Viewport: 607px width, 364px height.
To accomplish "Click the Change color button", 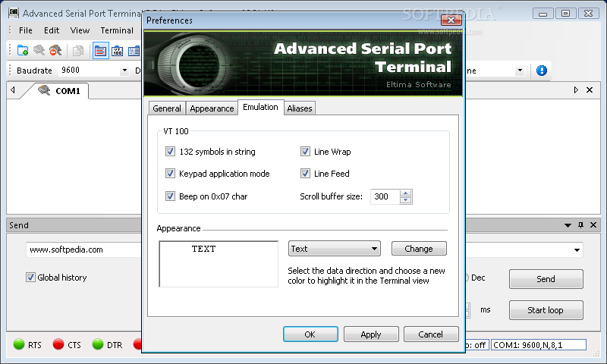I will (x=419, y=249).
